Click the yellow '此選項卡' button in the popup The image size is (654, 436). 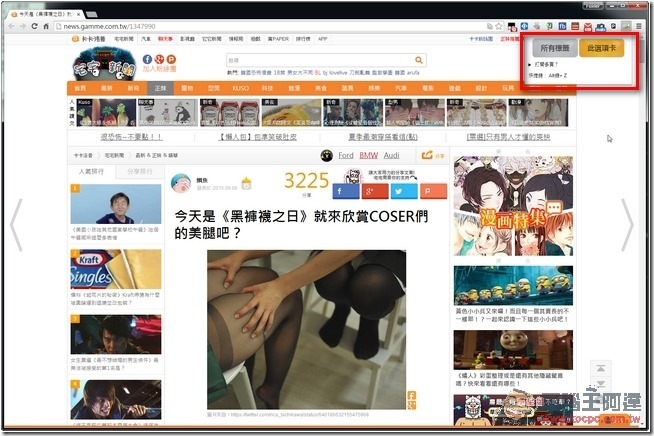601,48
